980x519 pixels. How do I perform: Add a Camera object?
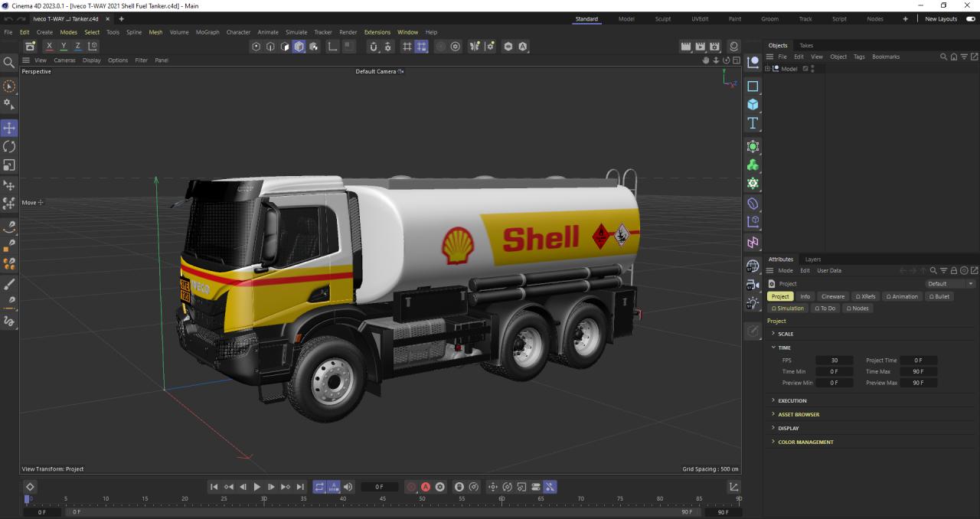tap(753, 285)
